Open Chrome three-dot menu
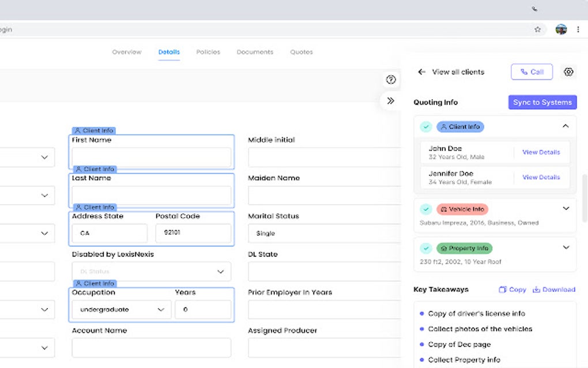Image resolution: width=588 pixels, height=368 pixels. [x=578, y=29]
